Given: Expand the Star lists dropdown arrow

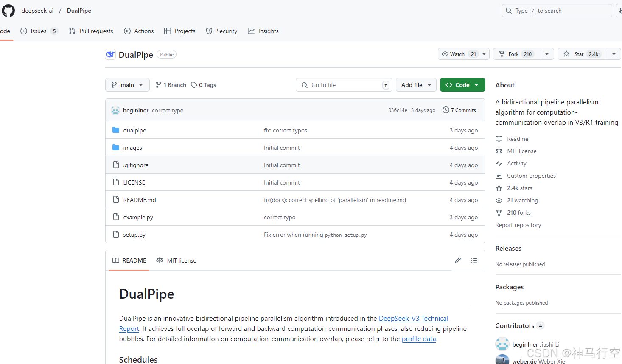Looking at the screenshot, I should [x=614, y=54].
